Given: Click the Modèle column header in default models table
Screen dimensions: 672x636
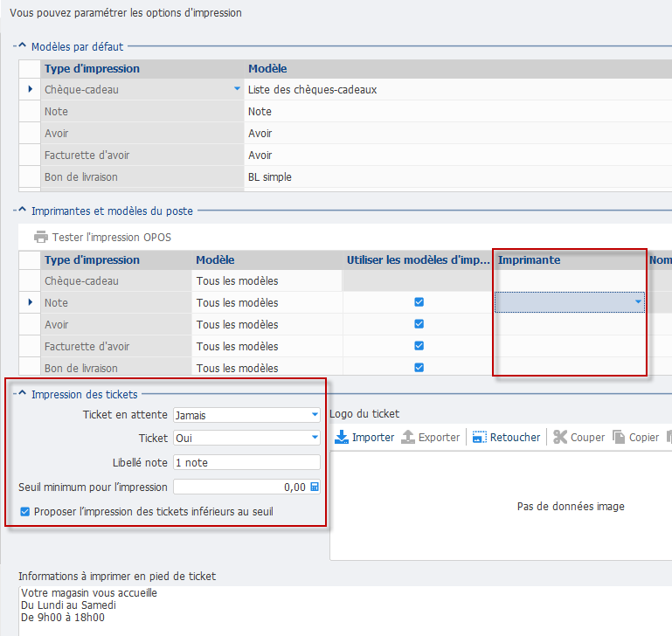Looking at the screenshot, I should [x=458, y=68].
